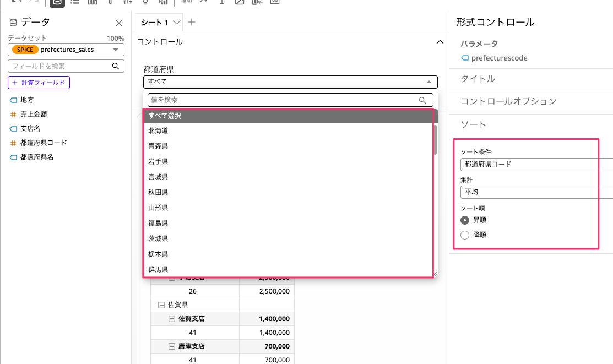Click the bold 700,000 in 唐津支店 row
Image resolution: width=613 pixels, height=364 pixels.
pos(277,346)
